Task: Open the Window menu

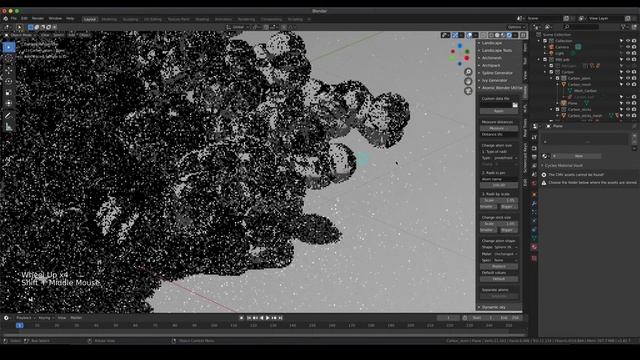Action: click(55, 19)
